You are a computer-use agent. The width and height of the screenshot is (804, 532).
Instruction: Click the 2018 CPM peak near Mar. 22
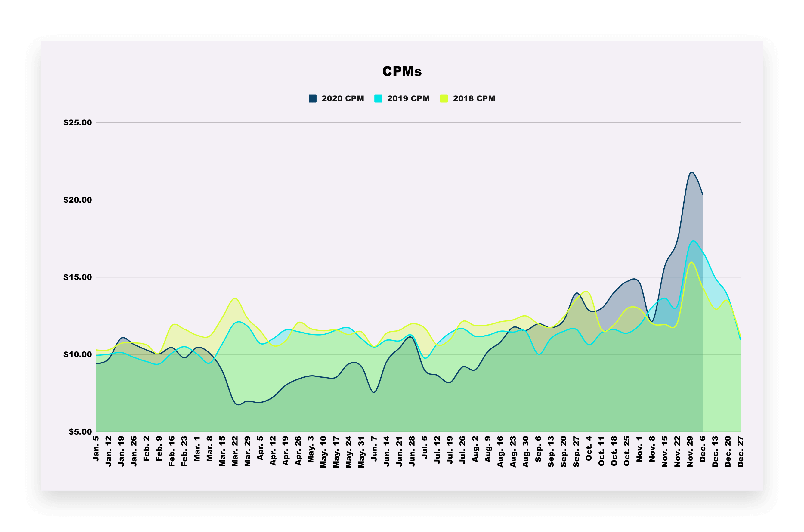(235, 298)
